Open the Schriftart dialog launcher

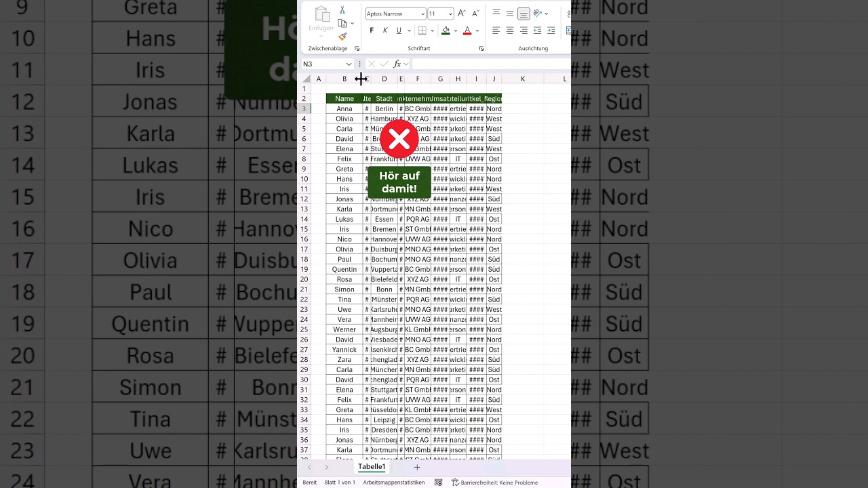481,49
